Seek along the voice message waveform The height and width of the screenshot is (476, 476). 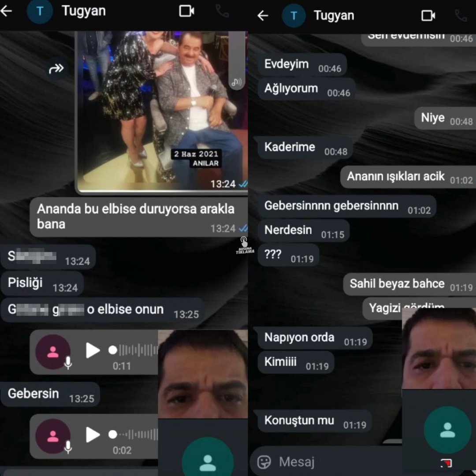coord(137,350)
